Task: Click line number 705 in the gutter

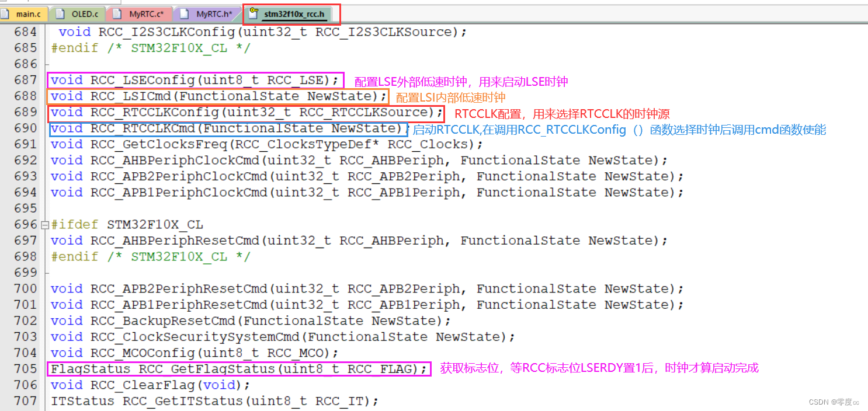Action: [26, 369]
